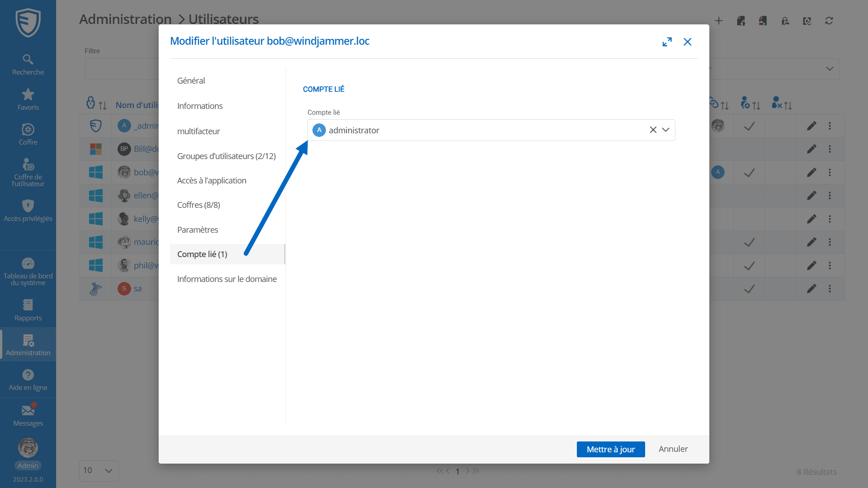Select Informations sur le domaine tab
The image size is (868, 488).
tap(226, 279)
